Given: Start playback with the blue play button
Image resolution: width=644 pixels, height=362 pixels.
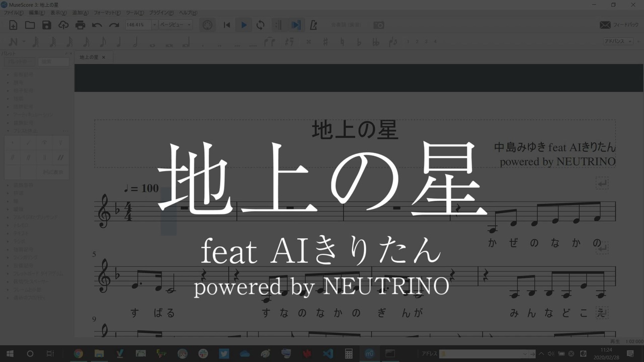Looking at the screenshot, I should point(244,25).
